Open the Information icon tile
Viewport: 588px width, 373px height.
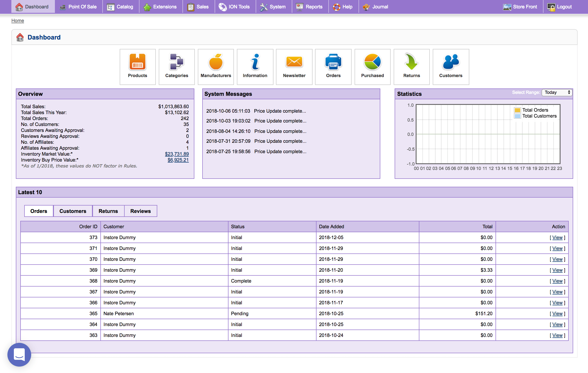[x=255, y=66]
